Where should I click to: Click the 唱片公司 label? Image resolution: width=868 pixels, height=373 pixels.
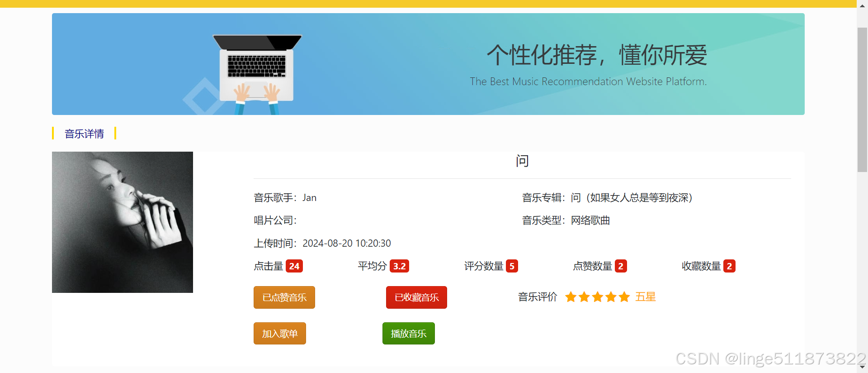275,220
